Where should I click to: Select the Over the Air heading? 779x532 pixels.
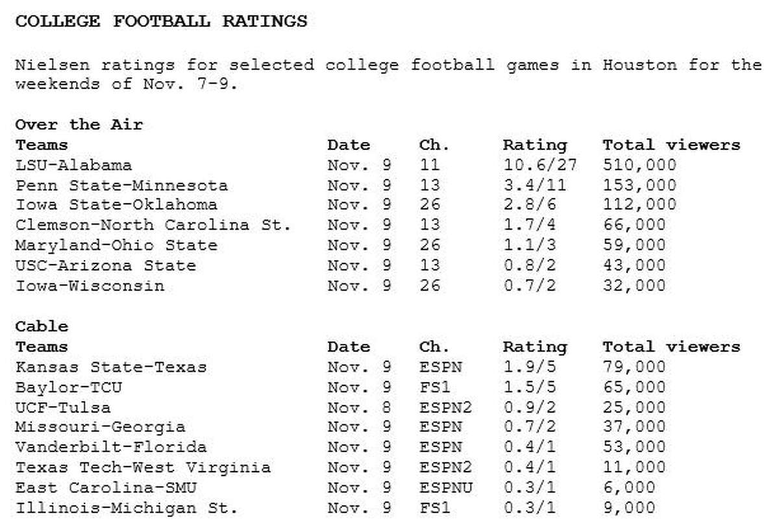[79, 125]
